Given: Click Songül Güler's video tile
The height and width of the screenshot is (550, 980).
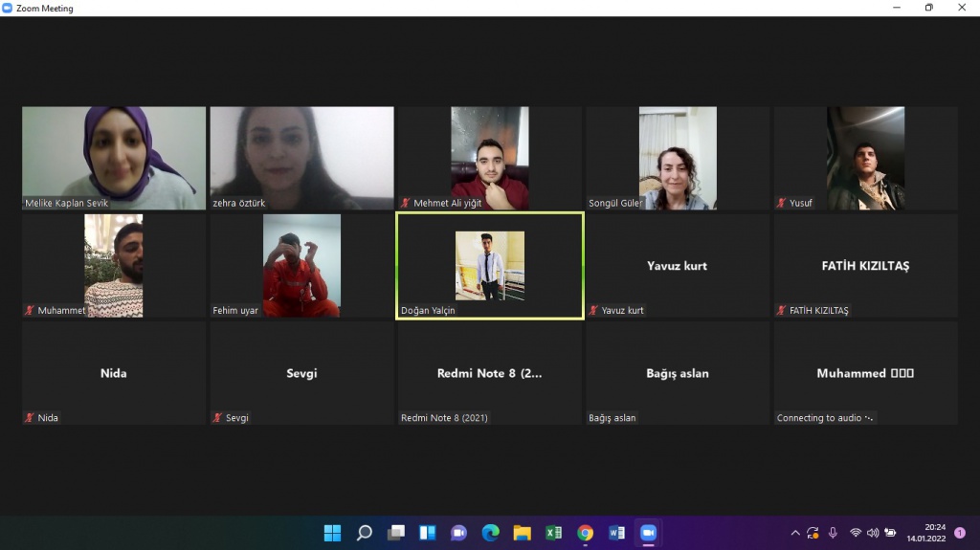Looking at the screenshot, I should [x=678, y=158].
